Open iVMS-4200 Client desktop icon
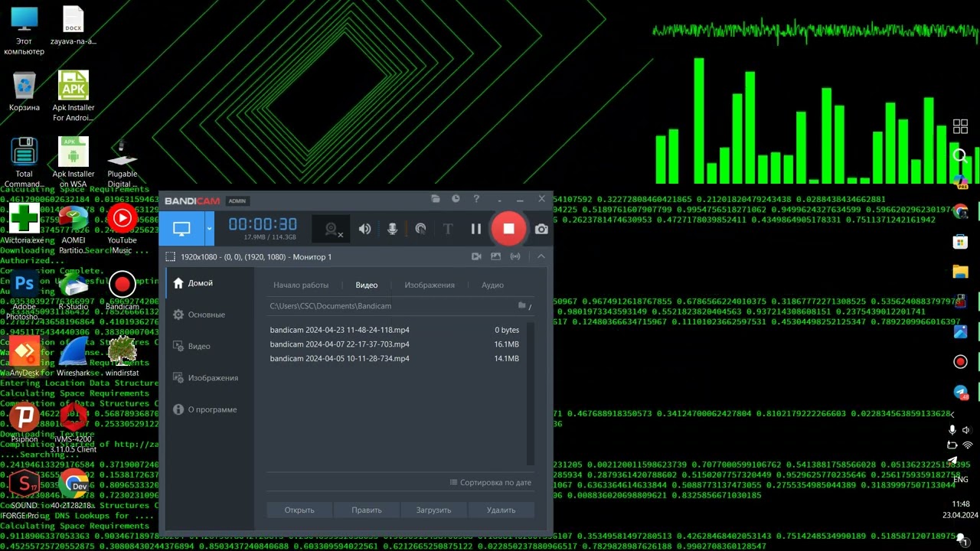The width and height of the screenshot is (980, 551). 73,429
